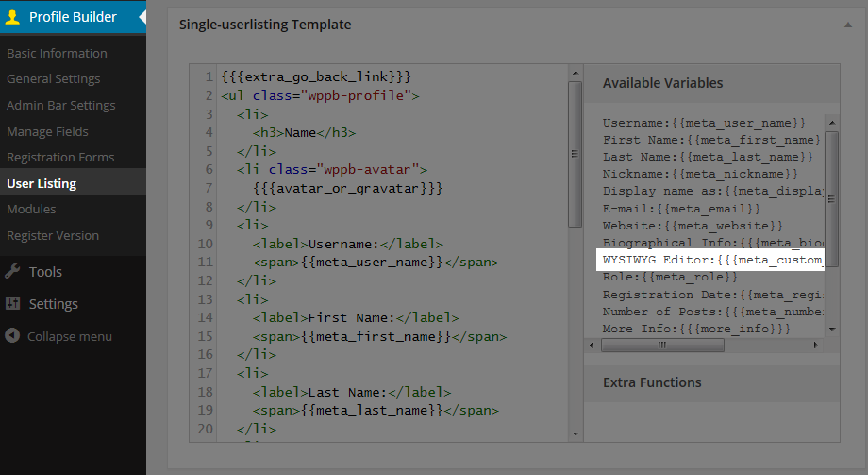Select Website meta_website variable
868x475 pixels.
693,226
